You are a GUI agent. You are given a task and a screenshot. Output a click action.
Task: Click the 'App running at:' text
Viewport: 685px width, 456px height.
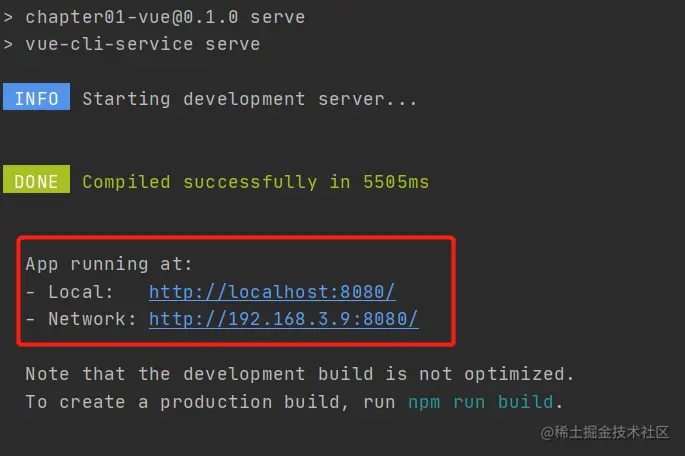tap(109, 264)
